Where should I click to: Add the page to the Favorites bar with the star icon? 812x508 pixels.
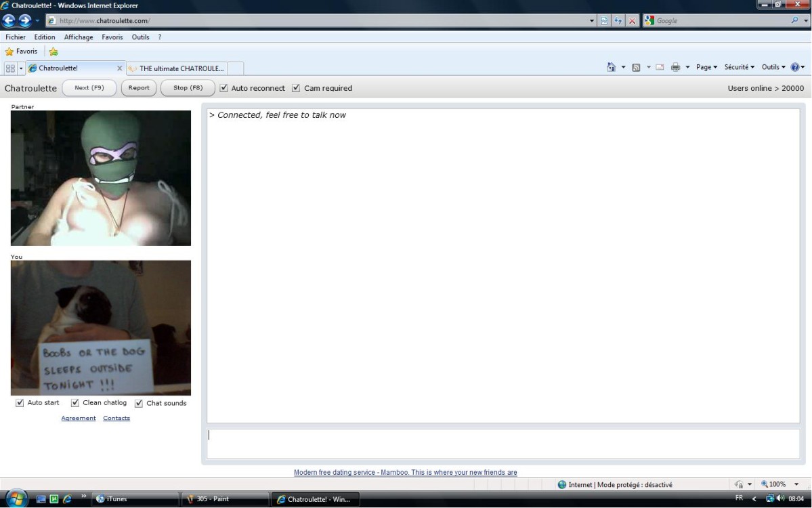(54, 51)
